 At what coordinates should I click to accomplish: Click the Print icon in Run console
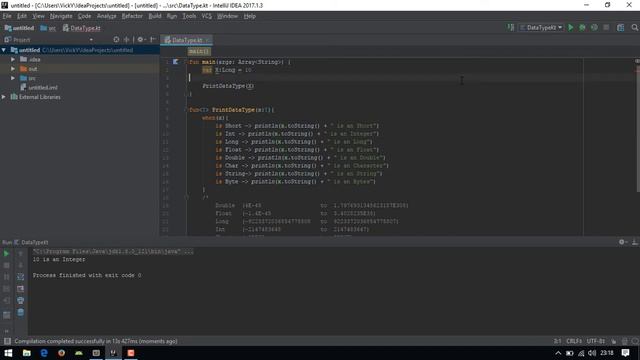tap(20, 300)
